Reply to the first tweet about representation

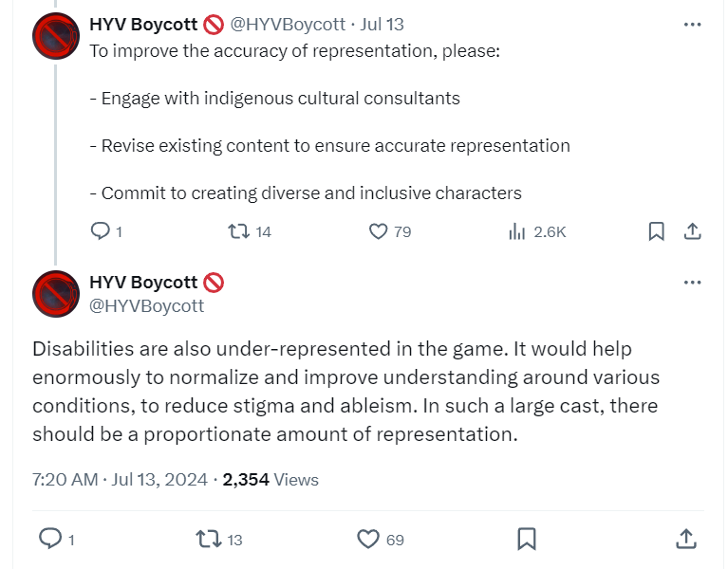point(101,231)
